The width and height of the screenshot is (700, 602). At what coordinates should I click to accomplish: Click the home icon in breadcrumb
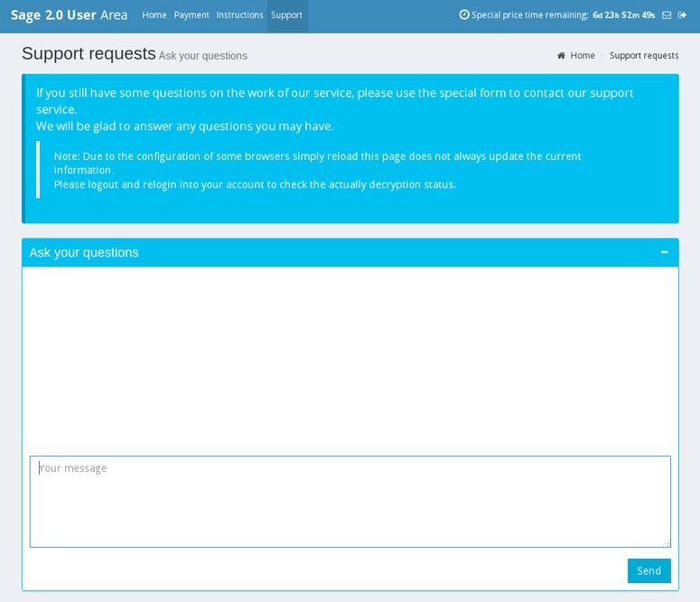pyautogui.click(x=562, y=56)
